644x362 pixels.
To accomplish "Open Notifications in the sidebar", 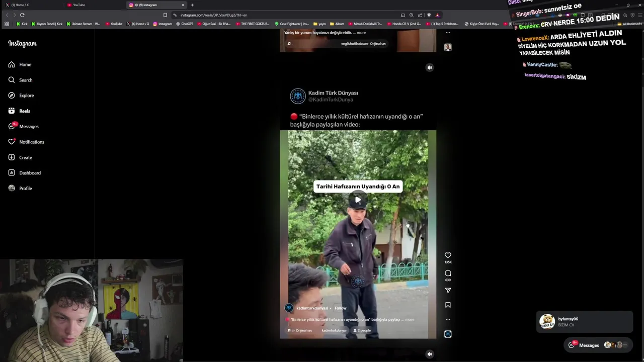I will coord(26,142).
